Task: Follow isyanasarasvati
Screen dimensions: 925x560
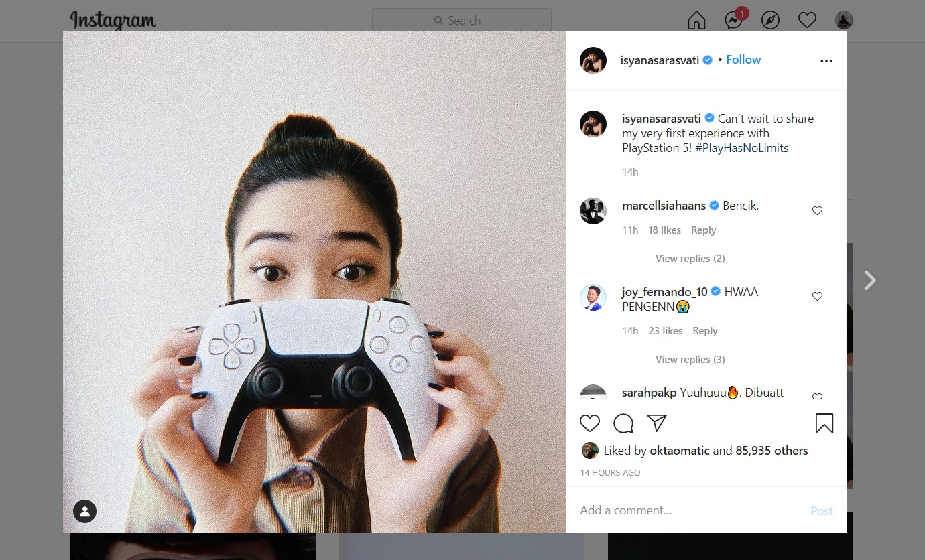Action: [x=743, y=60]
